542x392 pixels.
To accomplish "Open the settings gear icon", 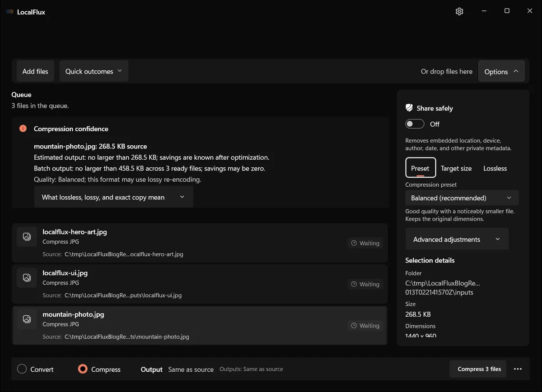I will tap(459, 11).
